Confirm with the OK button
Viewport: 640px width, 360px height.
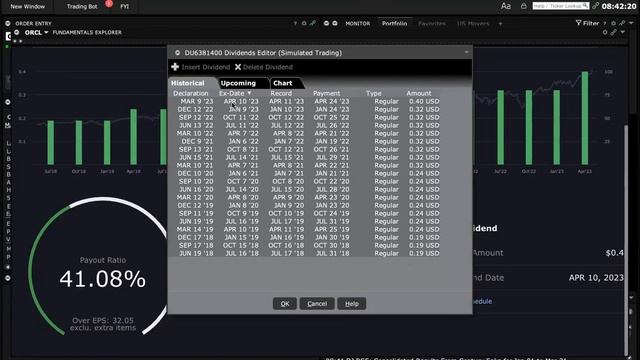(x=285, y=304)
